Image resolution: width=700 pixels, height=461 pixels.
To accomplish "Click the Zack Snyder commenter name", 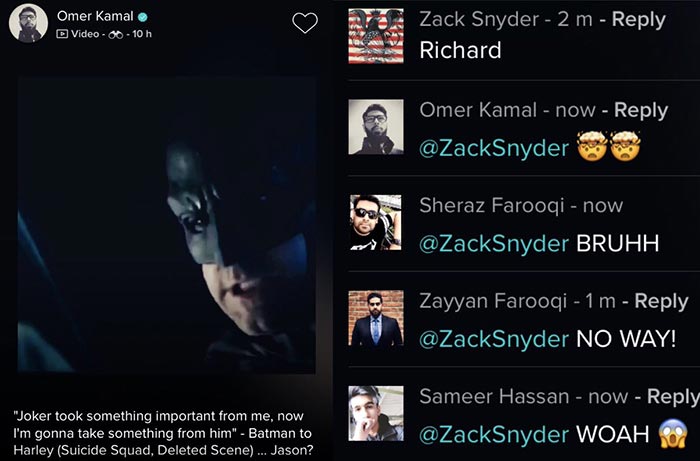I will [484, 19].
